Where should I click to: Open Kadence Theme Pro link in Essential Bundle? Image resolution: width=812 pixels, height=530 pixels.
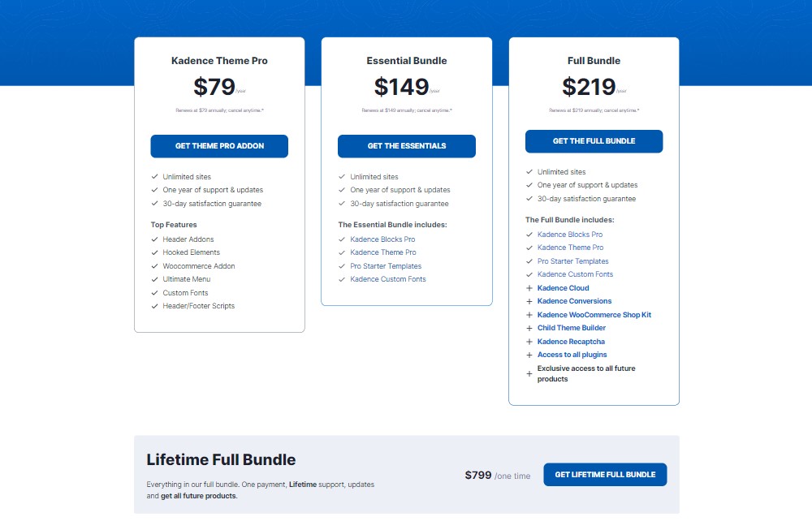382,252
